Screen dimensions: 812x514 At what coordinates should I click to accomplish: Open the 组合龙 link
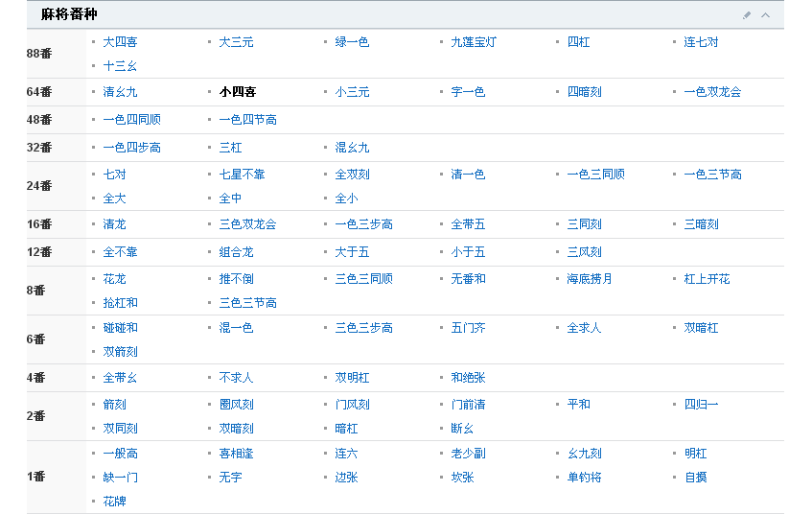tap(236, 252)
